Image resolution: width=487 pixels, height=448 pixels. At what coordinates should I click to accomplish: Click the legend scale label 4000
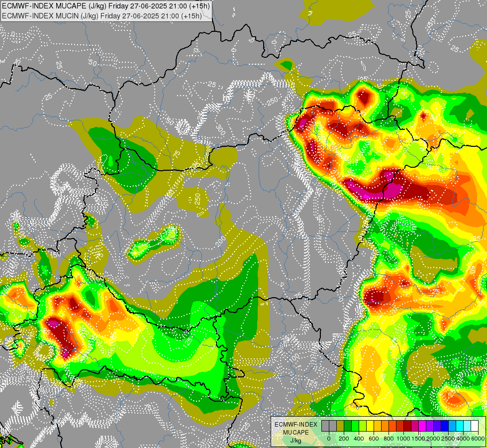[463, 439]
